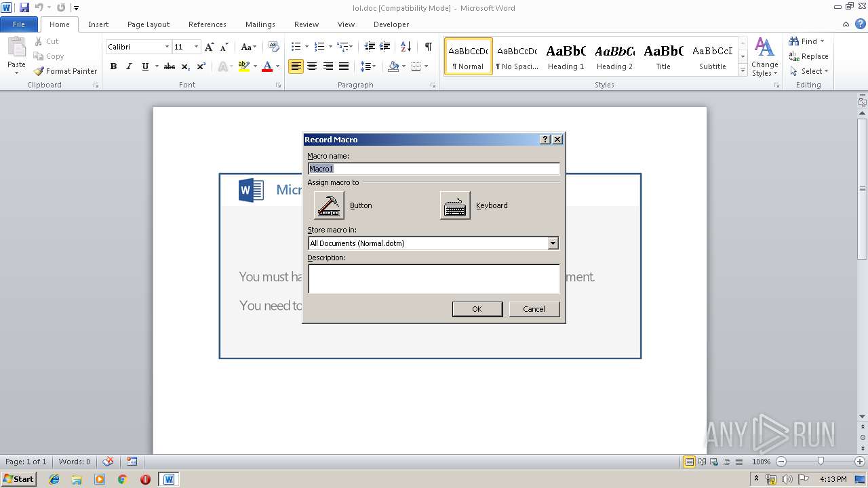The height and width of the screenshot is (488, 868).
Task: Align the paragraph to the right
Action: coord(328,66)
